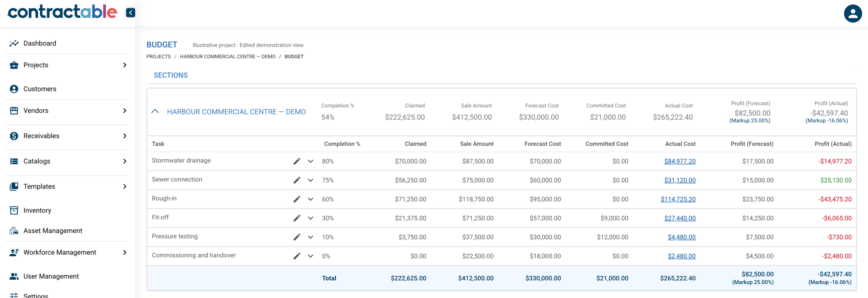Open Stormwater actual cost $84,977.20 link
The image size is (868, 298).
680,161
